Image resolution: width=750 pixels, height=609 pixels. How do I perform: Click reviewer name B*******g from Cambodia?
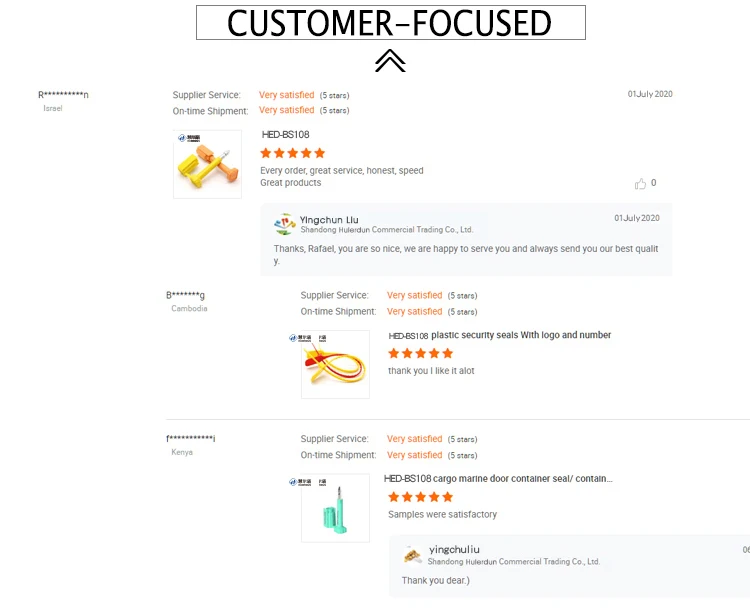[185, 295]
